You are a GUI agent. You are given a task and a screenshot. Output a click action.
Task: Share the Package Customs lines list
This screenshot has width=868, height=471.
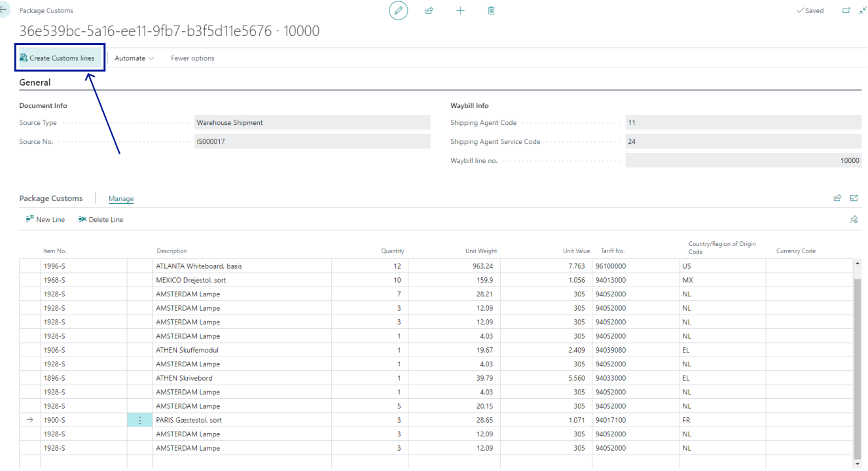(x=837, y=198)
